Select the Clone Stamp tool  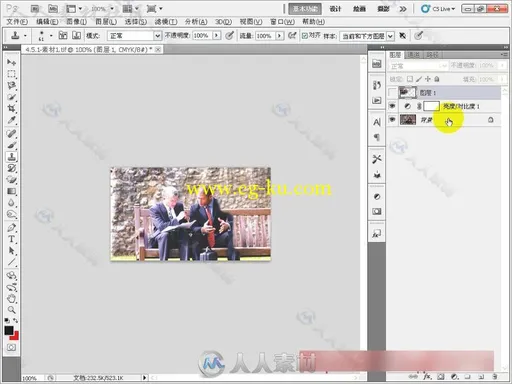click(x=11, y=157)
